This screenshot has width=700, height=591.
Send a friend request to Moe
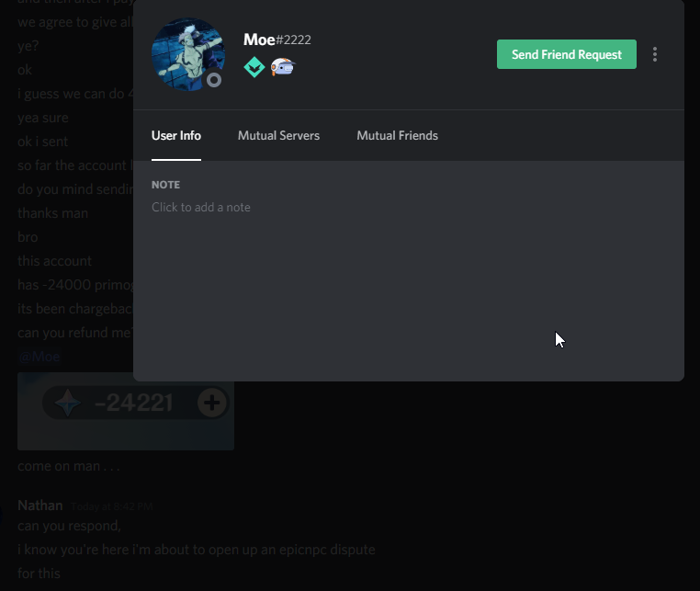[x=567, y=54]
